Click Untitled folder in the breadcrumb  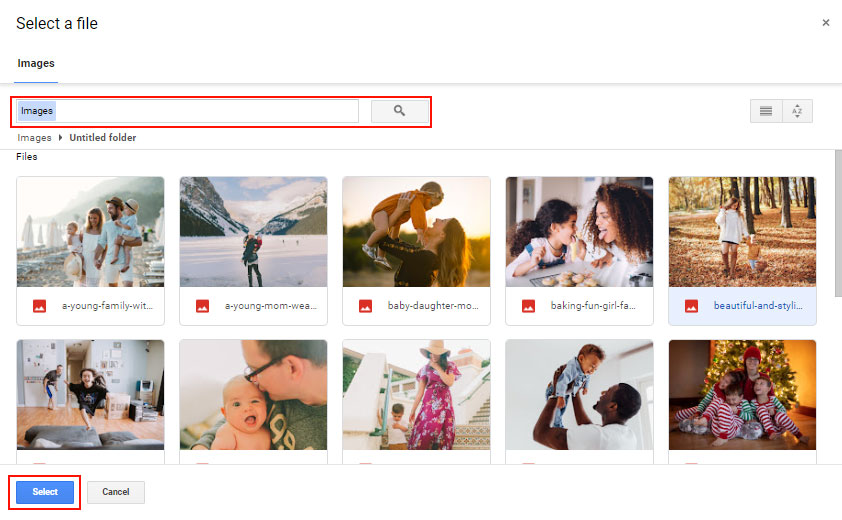[x=103, y=138]
